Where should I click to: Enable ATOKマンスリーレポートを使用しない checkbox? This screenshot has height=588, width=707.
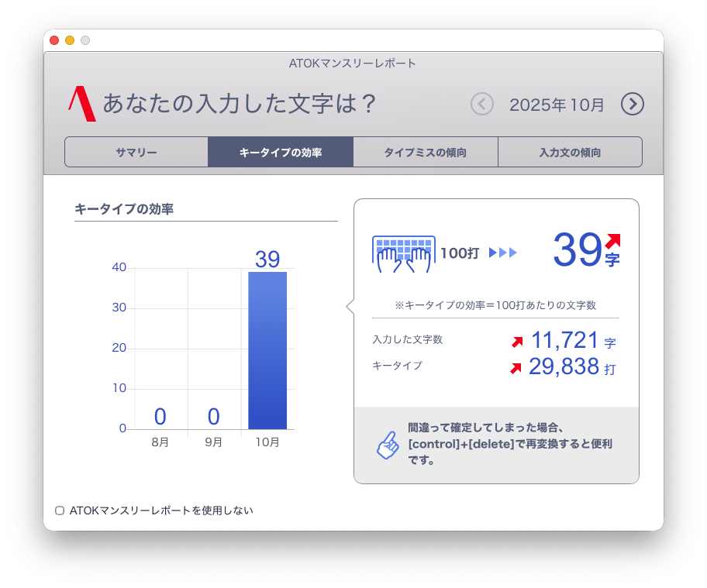click(60, 511)
